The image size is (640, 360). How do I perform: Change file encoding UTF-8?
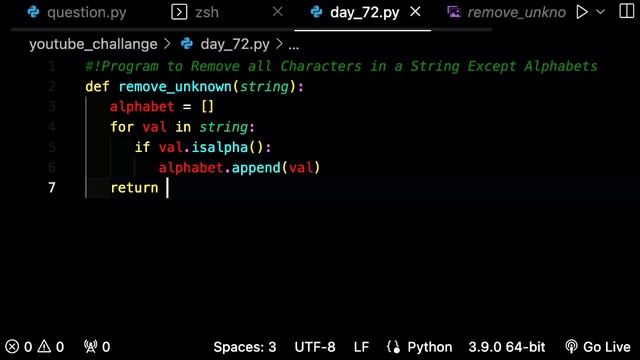click(x=315, y=347)
